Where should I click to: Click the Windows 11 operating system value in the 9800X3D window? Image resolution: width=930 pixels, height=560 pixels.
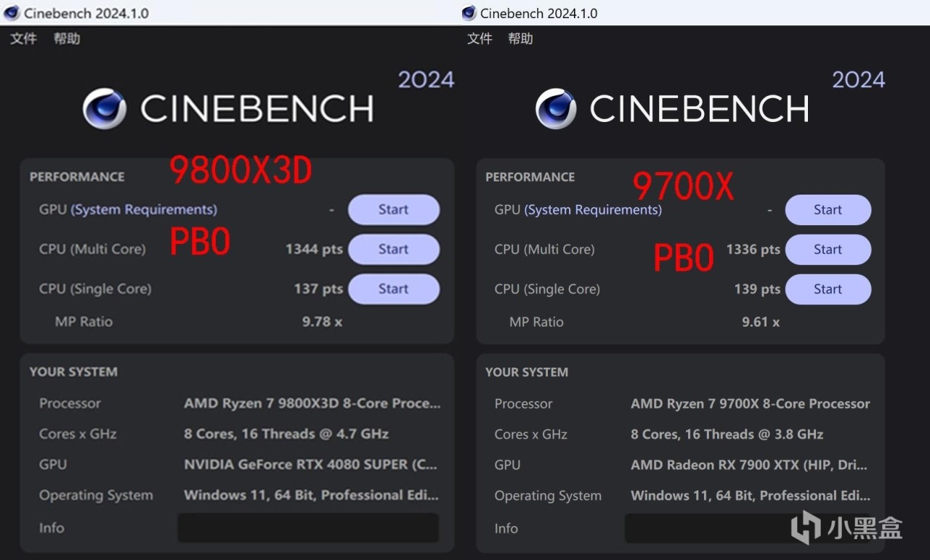[312, 495]
